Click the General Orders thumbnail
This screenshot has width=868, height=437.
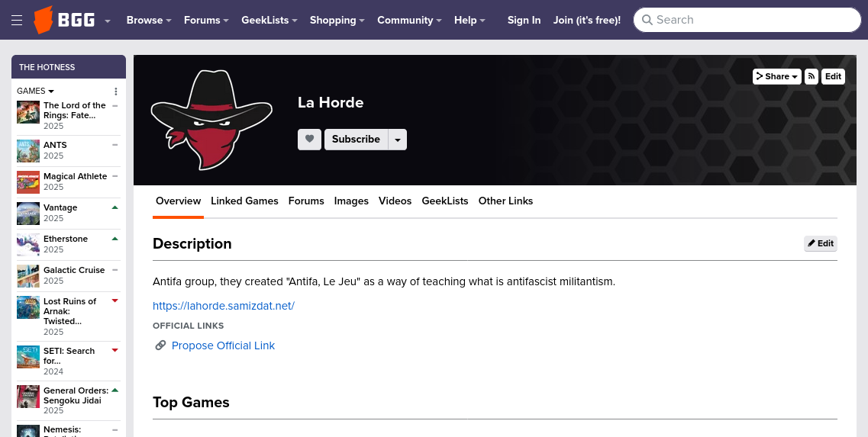(28, 397)
